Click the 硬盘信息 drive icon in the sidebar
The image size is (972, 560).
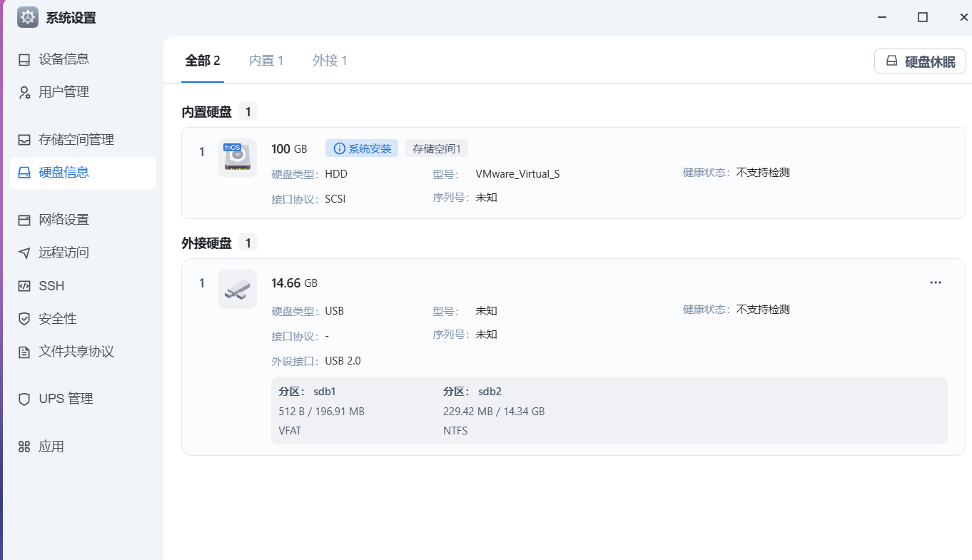pos(24,173)
